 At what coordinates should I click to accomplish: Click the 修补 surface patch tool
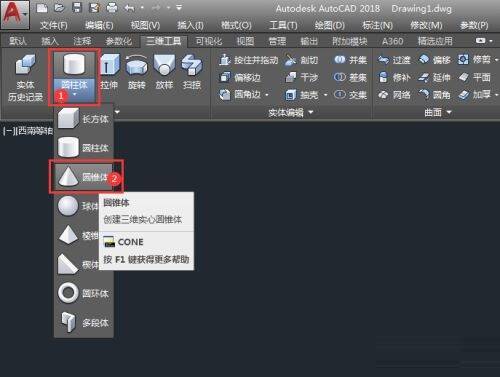(x=394, y=77)
